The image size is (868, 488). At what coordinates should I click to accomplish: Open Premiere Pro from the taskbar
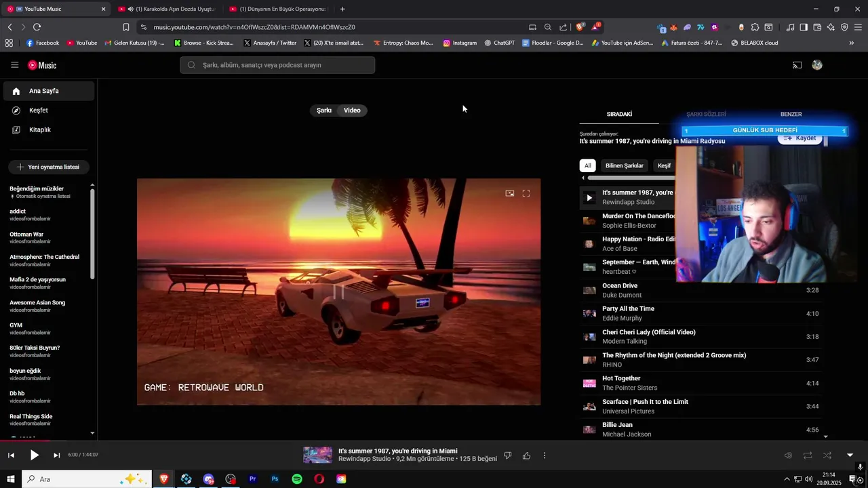[252, 479]
